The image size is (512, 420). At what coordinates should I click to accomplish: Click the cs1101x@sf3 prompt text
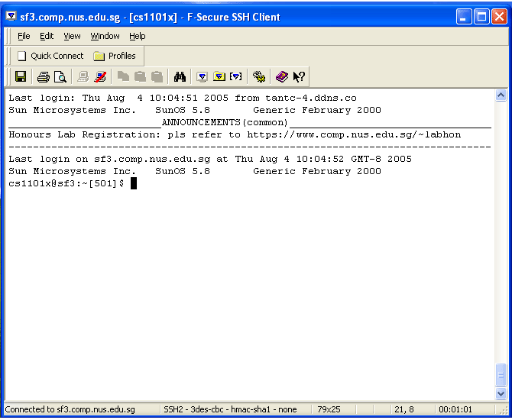click(x=66, y=183)
